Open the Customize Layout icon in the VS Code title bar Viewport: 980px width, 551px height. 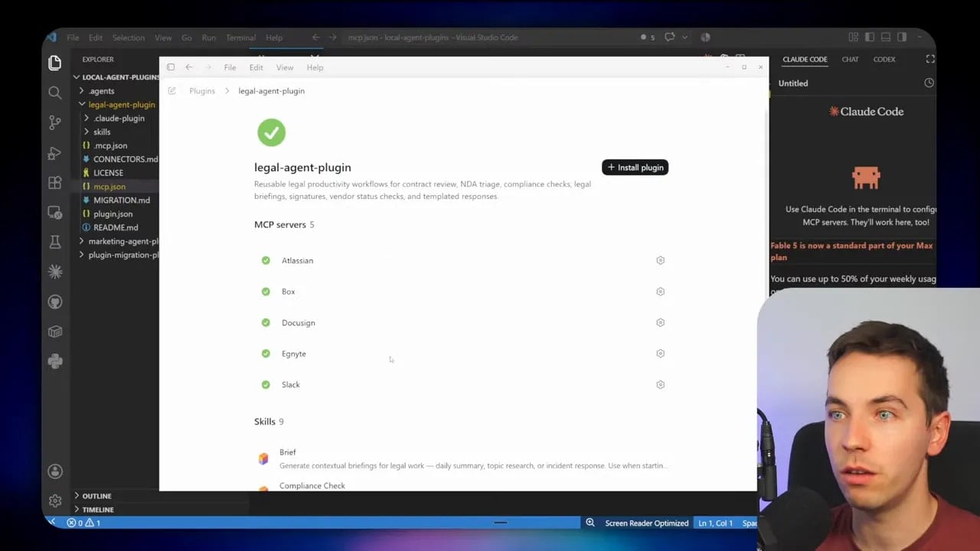coord(853,37)
